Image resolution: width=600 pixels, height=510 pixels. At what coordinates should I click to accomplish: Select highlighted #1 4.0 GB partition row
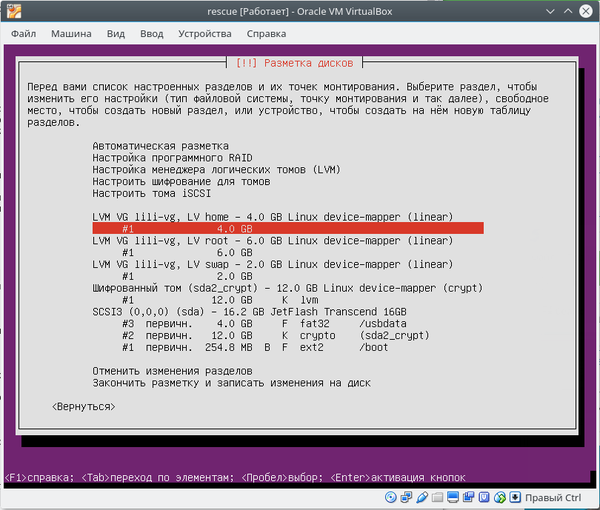click(x=288, y=229)
